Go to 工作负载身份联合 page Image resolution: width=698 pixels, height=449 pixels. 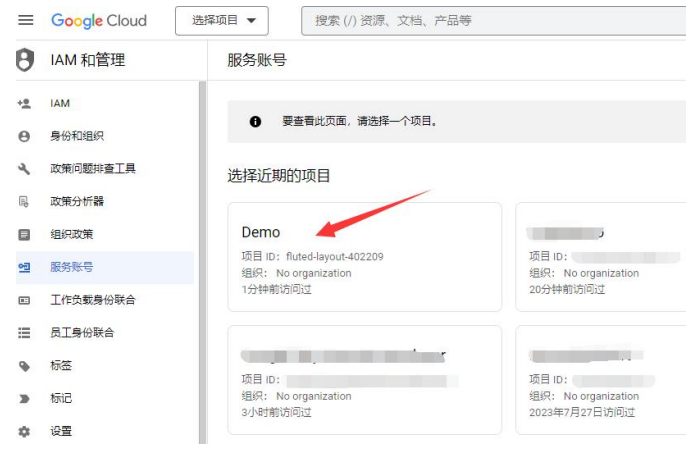coord(92,300)
